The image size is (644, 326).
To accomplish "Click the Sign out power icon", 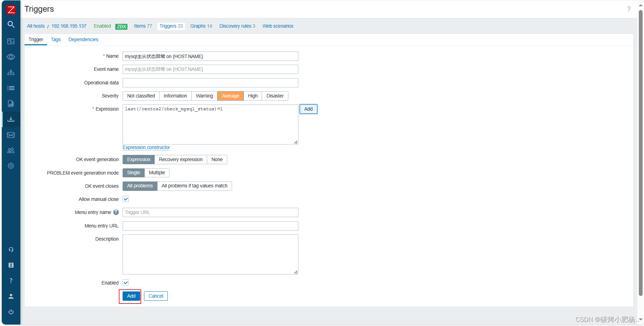I will [x=11, y=312].
